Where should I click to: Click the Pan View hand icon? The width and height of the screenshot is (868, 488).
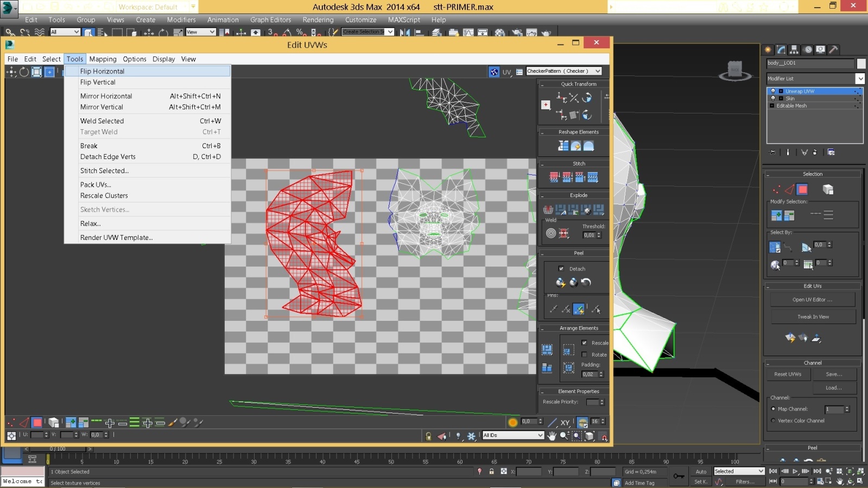click(552, 436)
